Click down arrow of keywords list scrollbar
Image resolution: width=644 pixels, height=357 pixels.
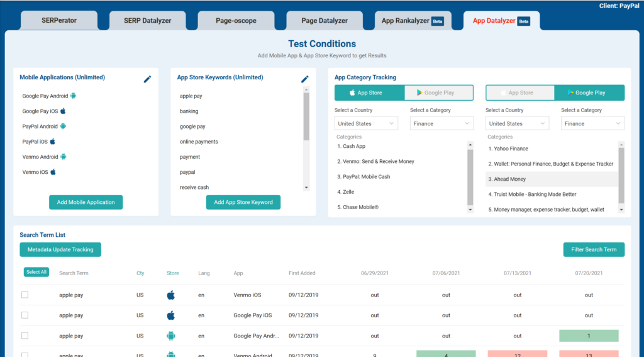306,188
